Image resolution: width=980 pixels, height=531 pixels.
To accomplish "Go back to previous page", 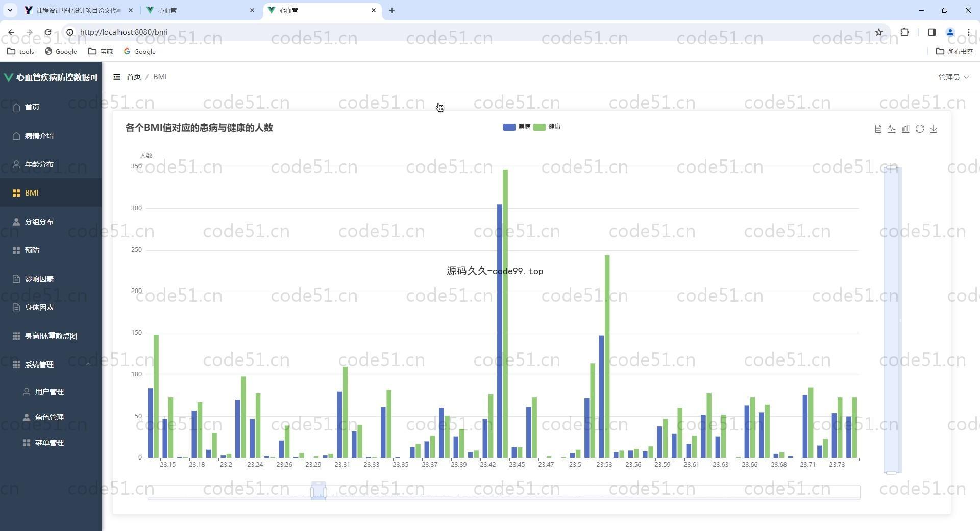I will pyautogui.click(x=11, y=32).
